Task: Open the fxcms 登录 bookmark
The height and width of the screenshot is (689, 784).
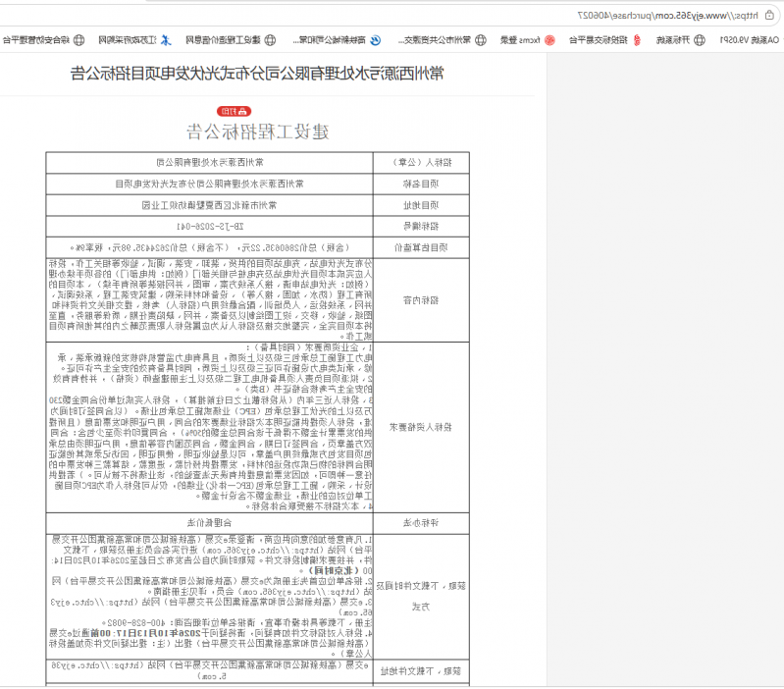Action: point(528,40)
